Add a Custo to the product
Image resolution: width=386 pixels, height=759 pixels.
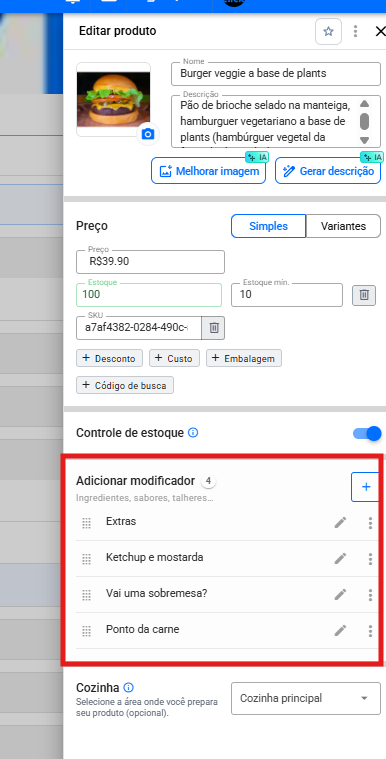(x=174, y=358)
